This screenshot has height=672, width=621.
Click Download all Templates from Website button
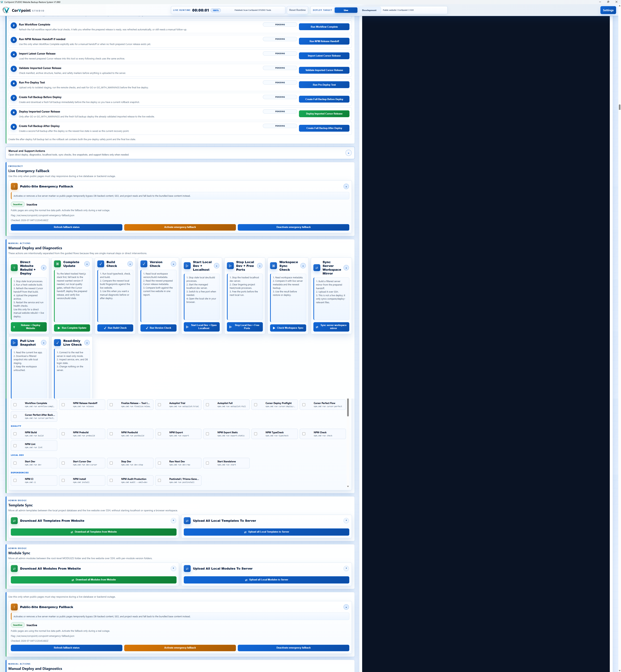(93, 532)
